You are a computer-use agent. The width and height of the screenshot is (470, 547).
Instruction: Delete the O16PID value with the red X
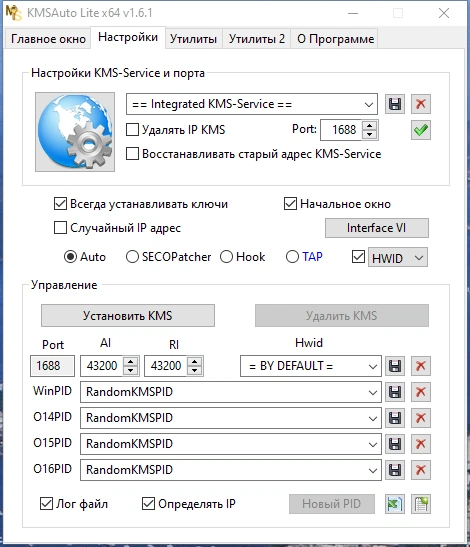(x=421, y=470)
